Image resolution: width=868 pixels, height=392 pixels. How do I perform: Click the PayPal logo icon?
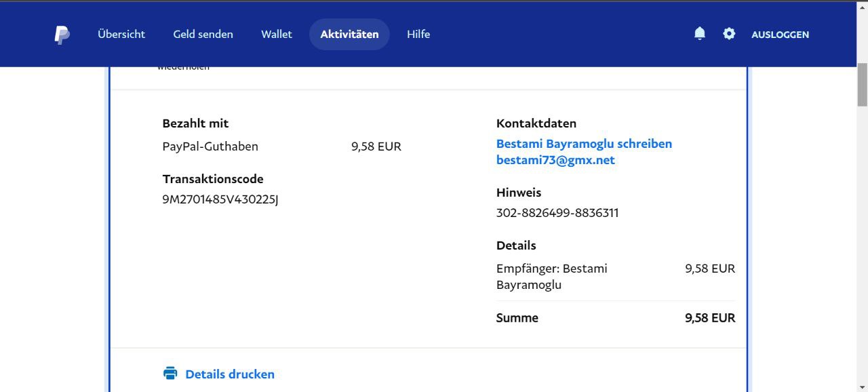click(x=62, y=35)
